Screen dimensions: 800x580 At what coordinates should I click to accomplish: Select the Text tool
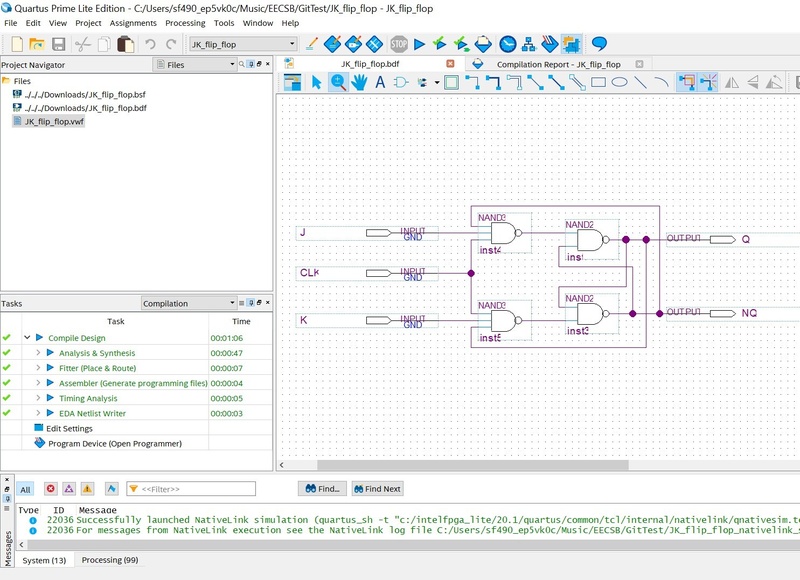click(380, 83)
